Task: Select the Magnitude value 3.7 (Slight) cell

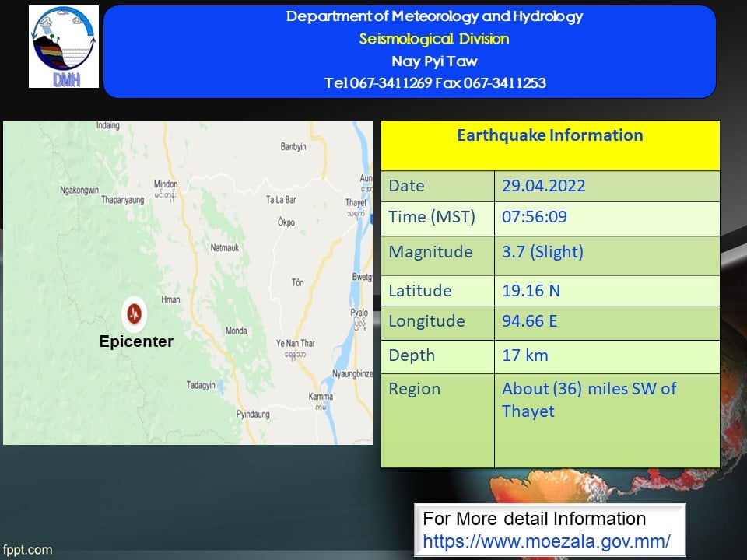Action: pyautogui.click(x=543, y=252)
